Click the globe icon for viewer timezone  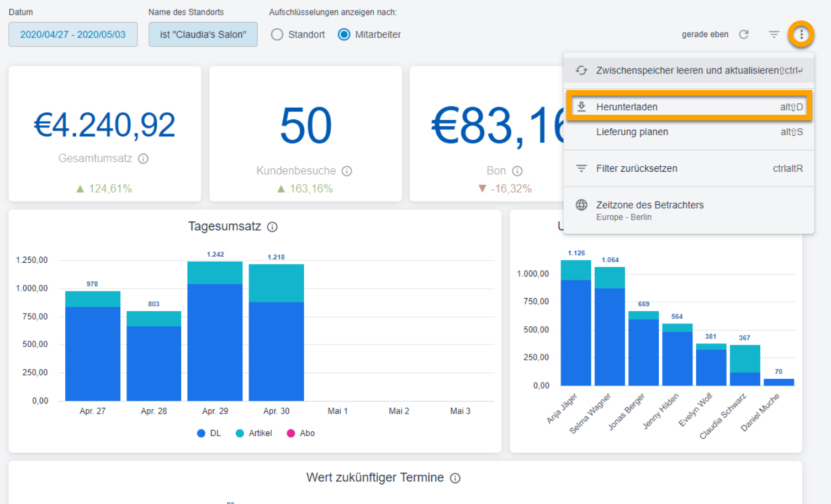(581, 205)
